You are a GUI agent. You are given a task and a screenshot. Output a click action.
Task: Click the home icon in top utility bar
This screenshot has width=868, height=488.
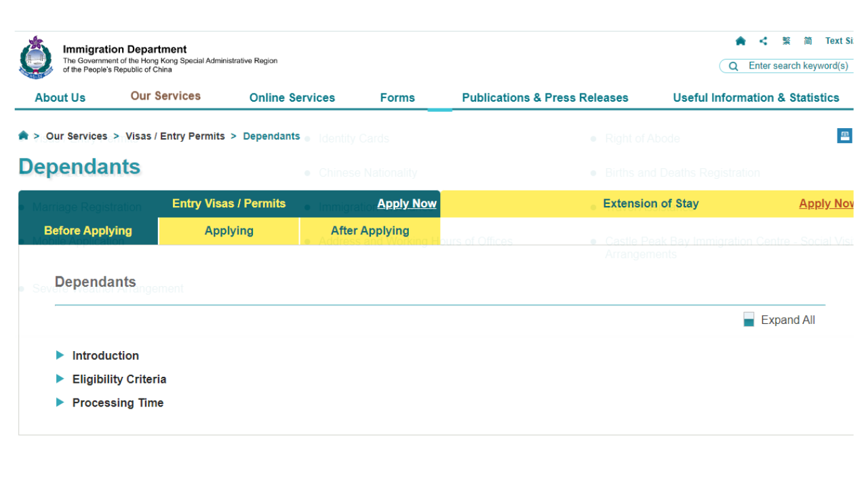[741, 41]
